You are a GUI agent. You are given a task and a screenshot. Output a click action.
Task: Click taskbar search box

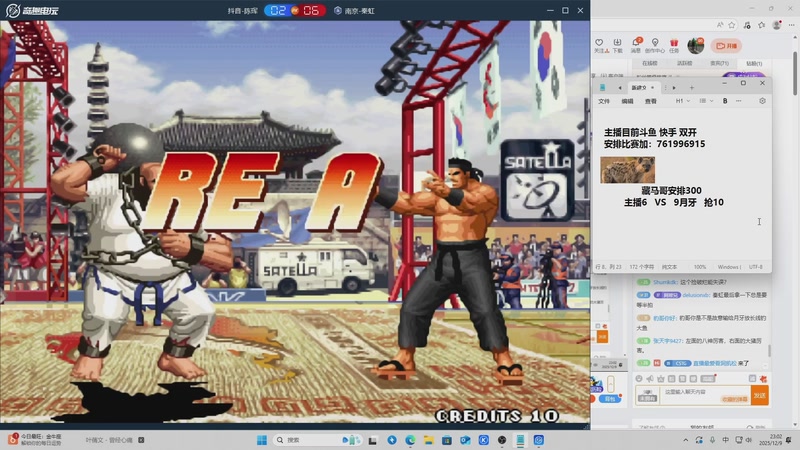(318, 440)
